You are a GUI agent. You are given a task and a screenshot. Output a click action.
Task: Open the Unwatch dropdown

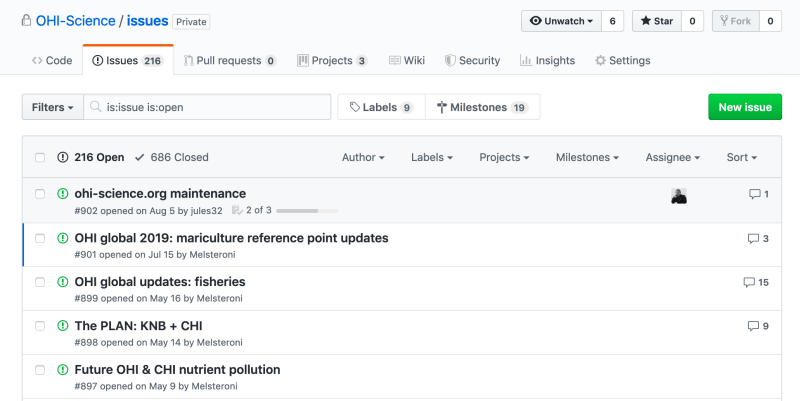point(561,21)
